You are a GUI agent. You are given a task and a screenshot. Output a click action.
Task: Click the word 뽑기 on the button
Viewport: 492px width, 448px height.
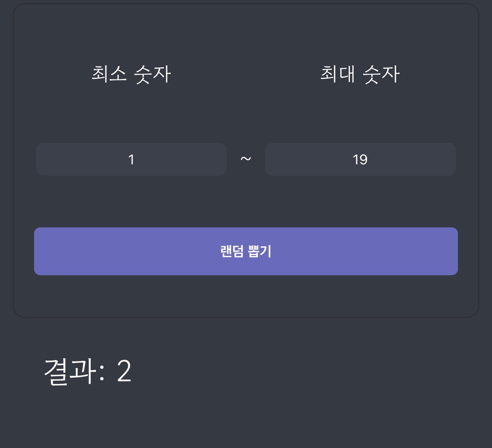pos(260,251)
